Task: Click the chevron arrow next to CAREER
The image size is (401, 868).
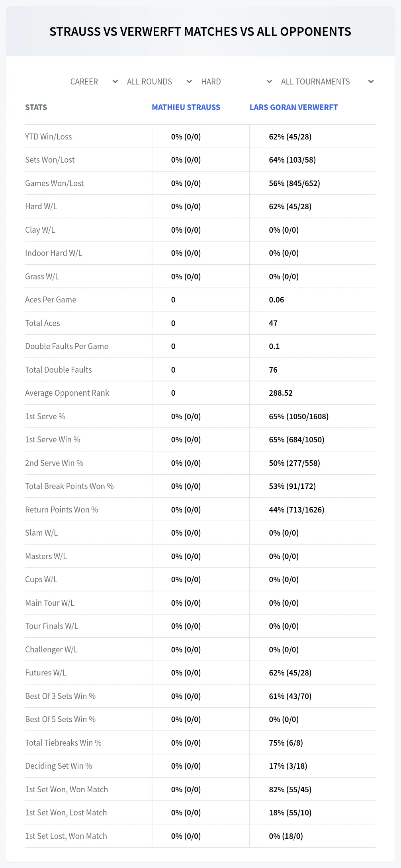Action: click(x=115, y=82)
